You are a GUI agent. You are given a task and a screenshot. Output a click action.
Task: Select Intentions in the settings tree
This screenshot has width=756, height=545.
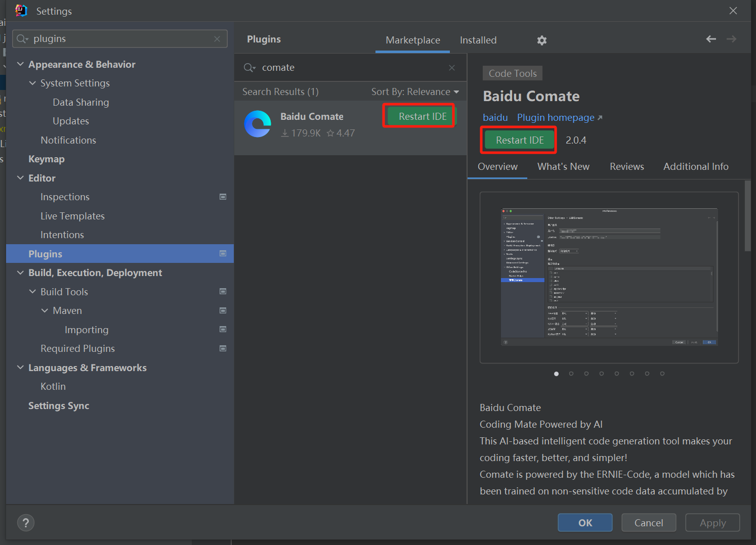[62, 235]
